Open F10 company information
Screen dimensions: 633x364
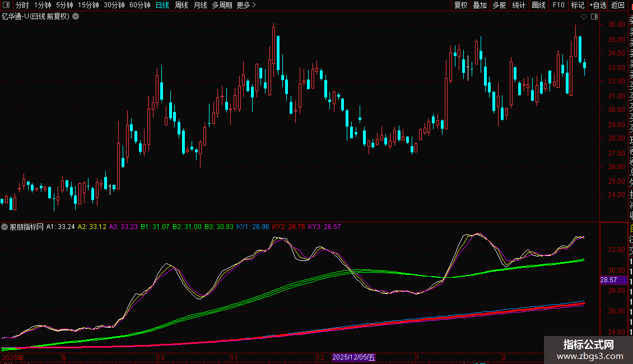click(558, 5)
